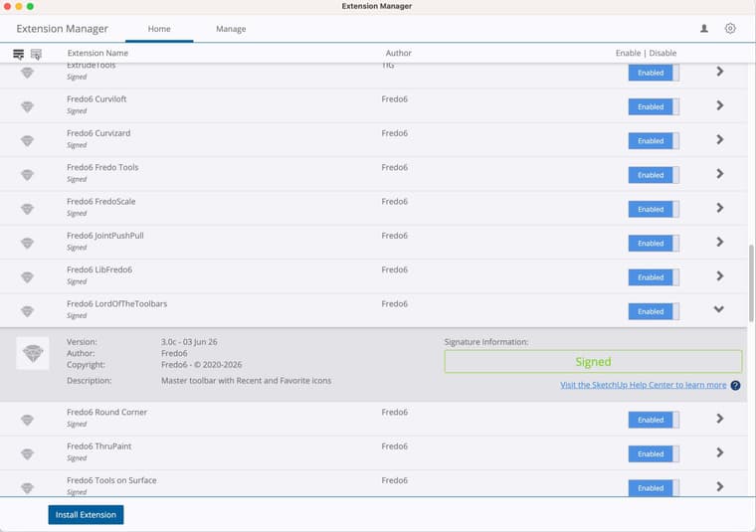Click the Fredo6 LibFredo6 ruby icon

tap(28, 277)
